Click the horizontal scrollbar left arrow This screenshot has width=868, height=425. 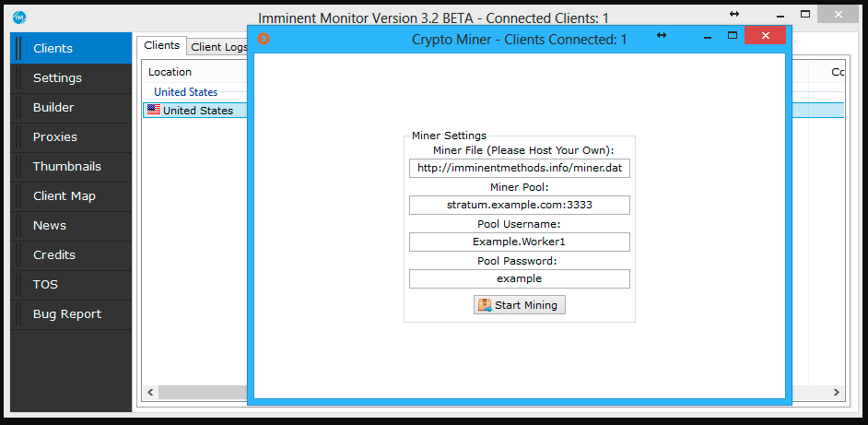point(150,392)
